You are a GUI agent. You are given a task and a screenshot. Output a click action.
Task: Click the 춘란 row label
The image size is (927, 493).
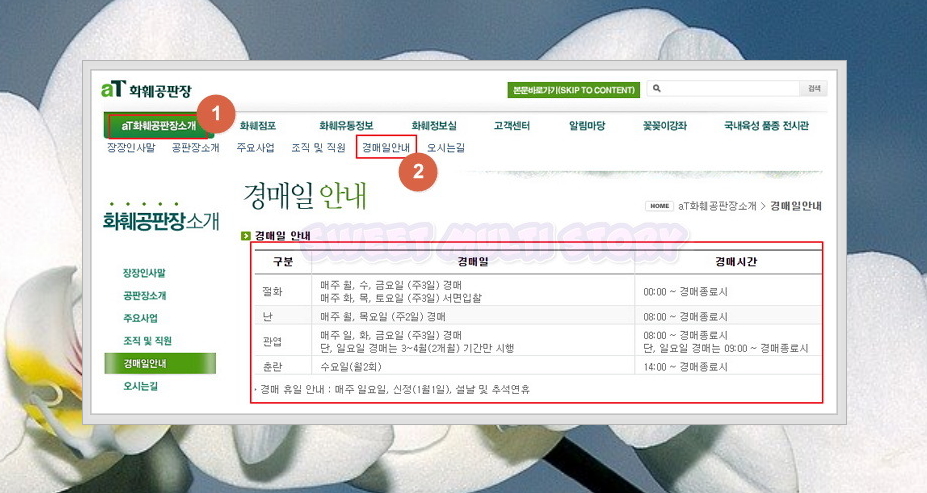point(273,367)
